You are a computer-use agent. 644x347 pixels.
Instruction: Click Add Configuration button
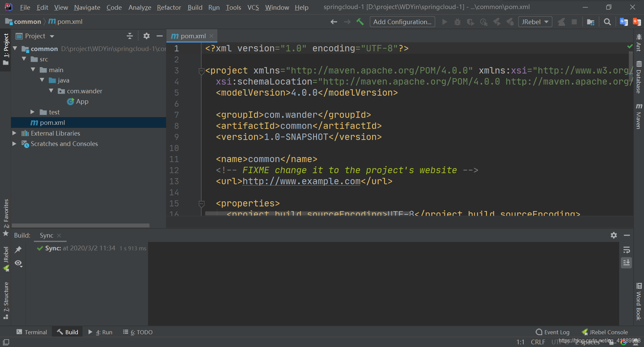(402, 22)
